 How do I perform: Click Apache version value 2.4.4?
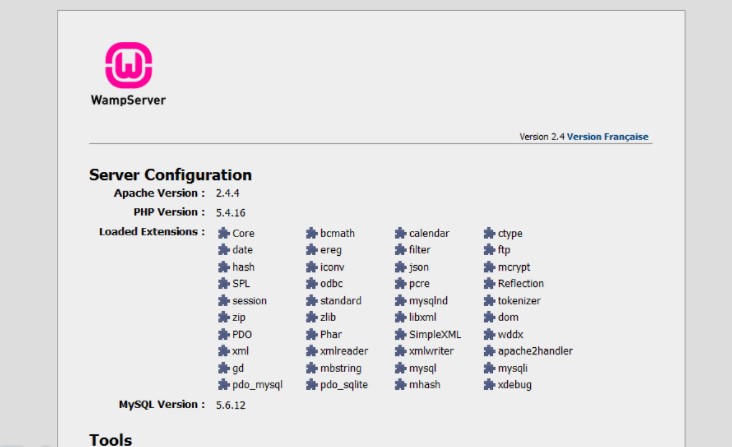pyautogui.click(x=227, y=193)
